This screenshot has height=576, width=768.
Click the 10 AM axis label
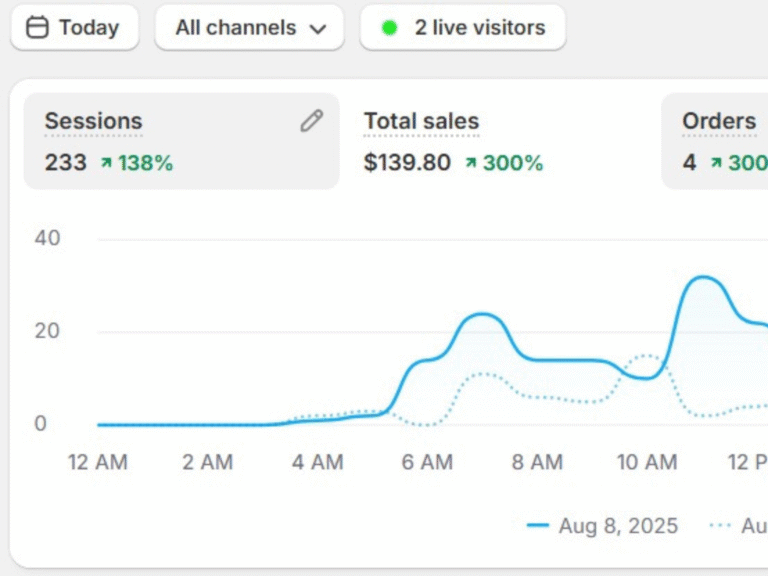pos(647,462)
